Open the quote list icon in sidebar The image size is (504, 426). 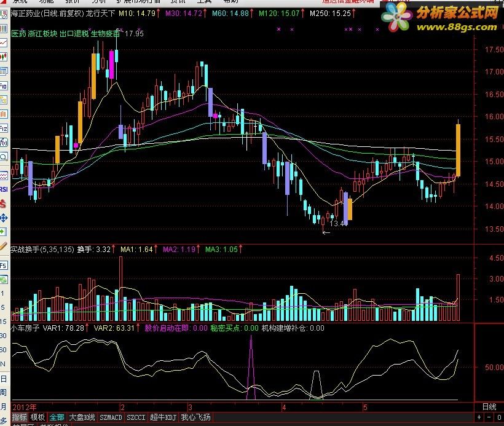3,15
